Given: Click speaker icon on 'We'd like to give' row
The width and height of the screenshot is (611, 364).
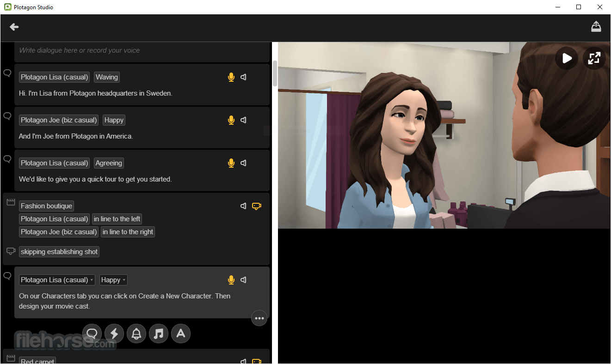Looking at the screenshot, I should coord(244,163).
